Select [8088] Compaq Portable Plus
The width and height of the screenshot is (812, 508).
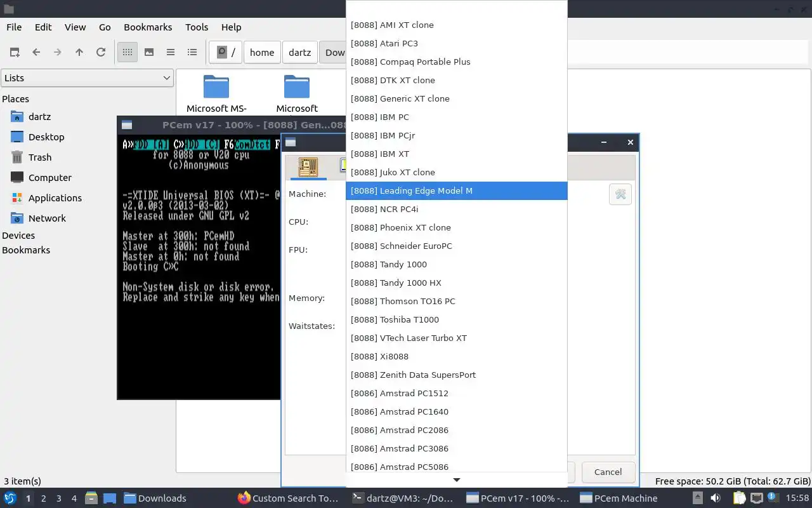coord(457,62)
